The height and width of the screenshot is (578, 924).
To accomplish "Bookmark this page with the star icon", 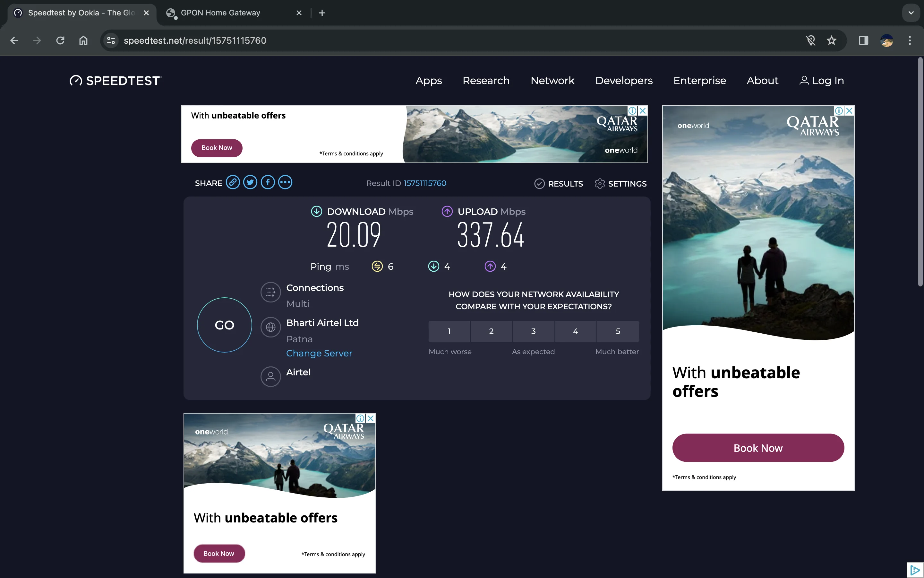I will (832, 40).
